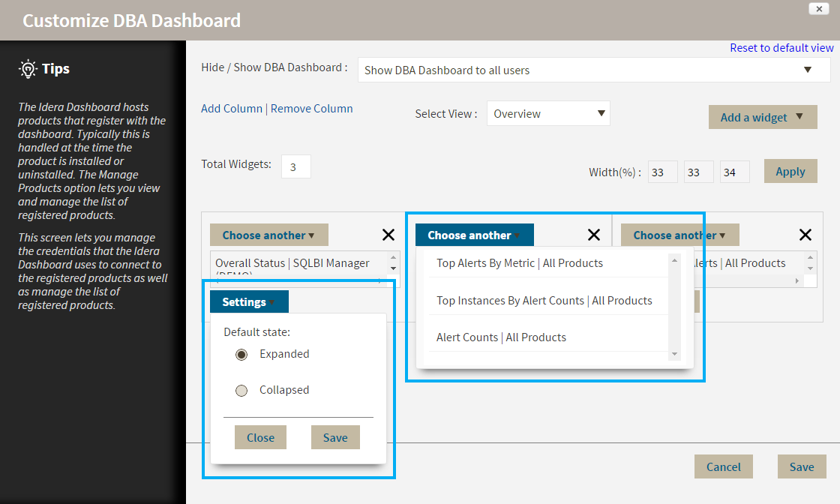Remove the third widget with its X icon

pos(805,235)
